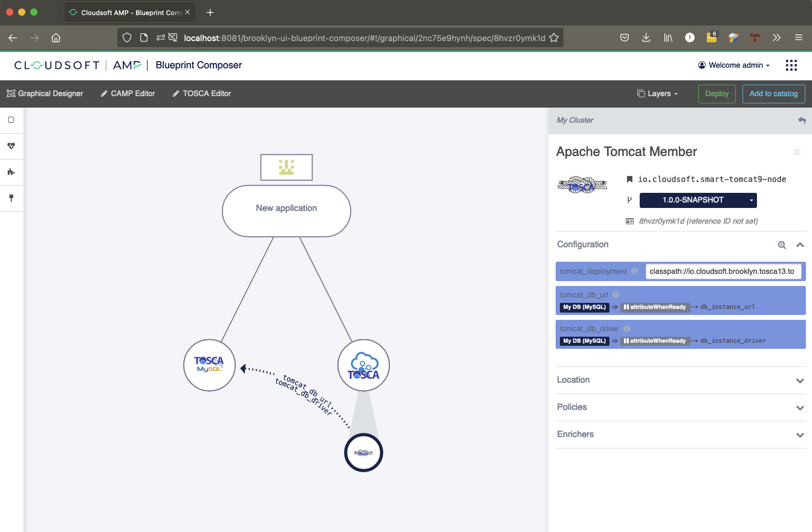Open the locations pin palette icon

point(11,198)
